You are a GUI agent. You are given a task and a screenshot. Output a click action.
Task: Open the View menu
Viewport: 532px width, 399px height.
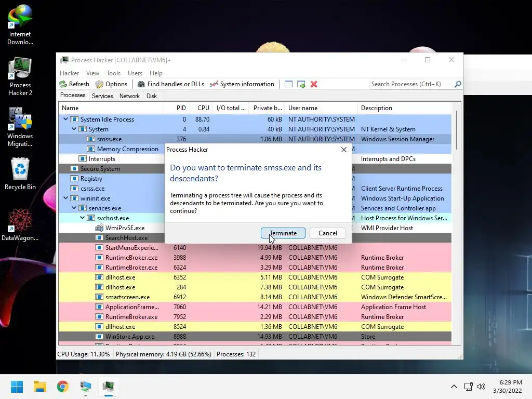[x=92, y=73]
